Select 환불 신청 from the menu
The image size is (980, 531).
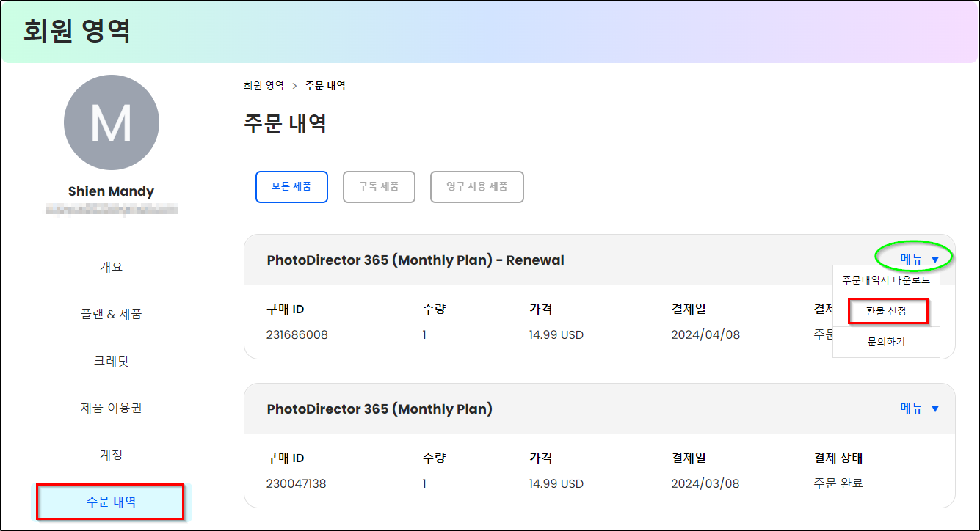[887, 311]
